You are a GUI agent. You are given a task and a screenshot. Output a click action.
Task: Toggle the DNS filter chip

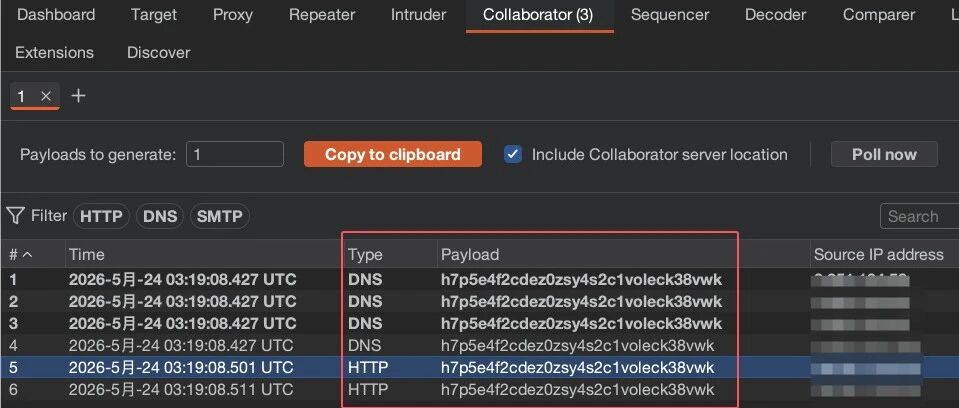click(160, 216)
